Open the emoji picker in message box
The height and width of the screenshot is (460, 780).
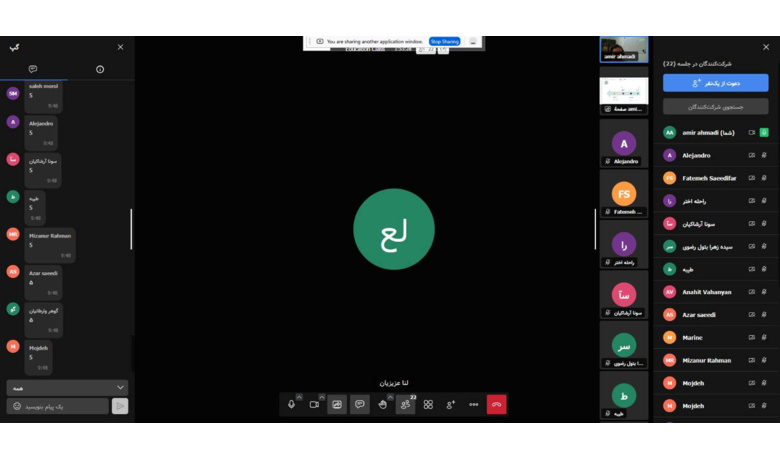(17, 406)
